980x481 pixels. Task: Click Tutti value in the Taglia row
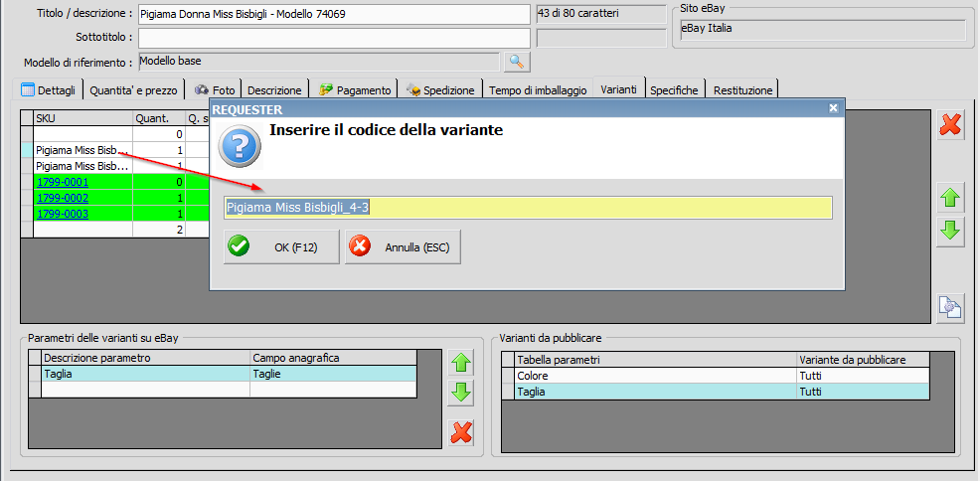(863, 392)
